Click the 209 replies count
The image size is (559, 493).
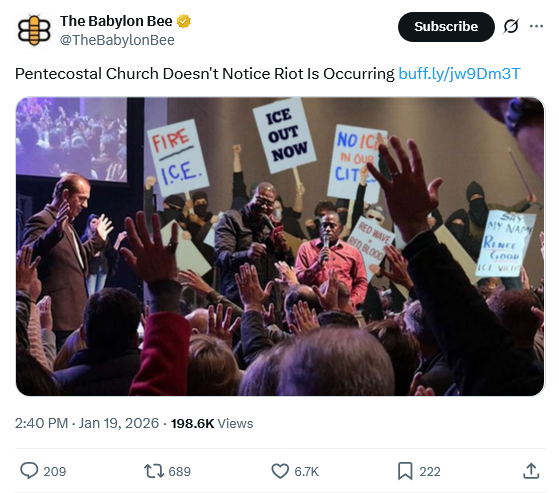(x=55, y=472)
